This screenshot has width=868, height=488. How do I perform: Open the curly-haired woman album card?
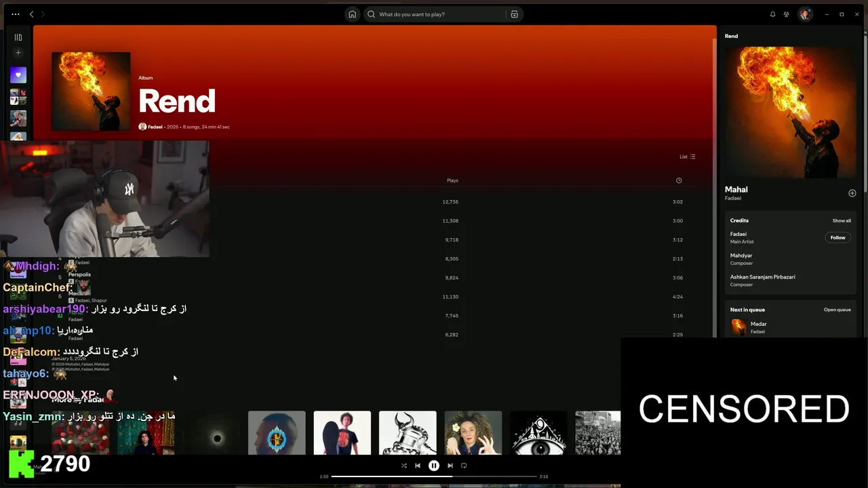coord(473,432)
